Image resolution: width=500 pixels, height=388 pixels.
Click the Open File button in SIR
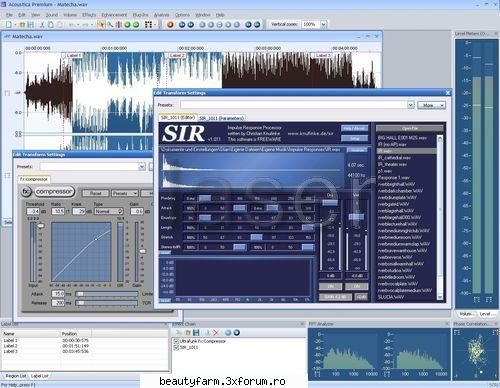click(410, 128)
